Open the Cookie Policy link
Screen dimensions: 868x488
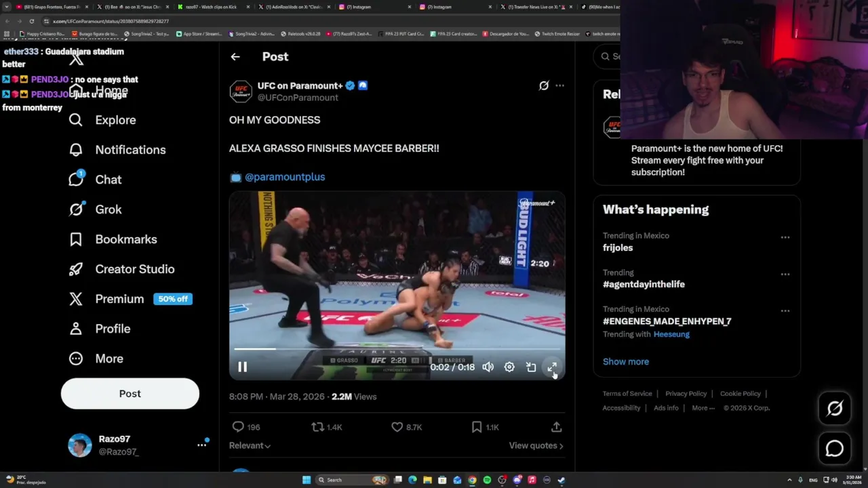(741, 394)
